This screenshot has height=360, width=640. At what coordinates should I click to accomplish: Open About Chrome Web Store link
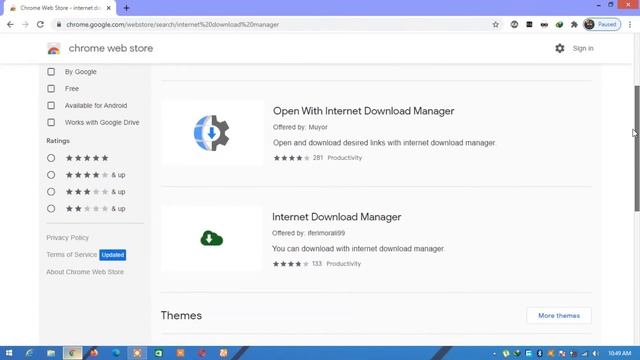click(x=85, y=272)
